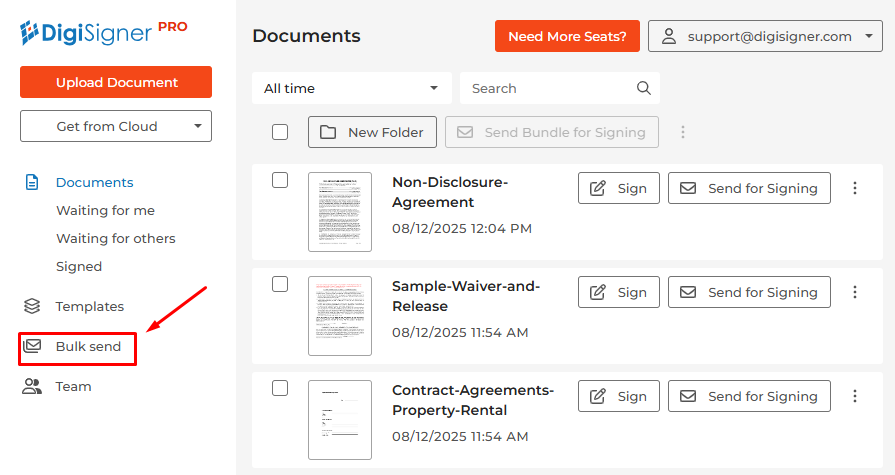This screenshot has width=895, height=475.
Task: Check the Sample-Waiver-and-Release checkbox
Action: 280,284
